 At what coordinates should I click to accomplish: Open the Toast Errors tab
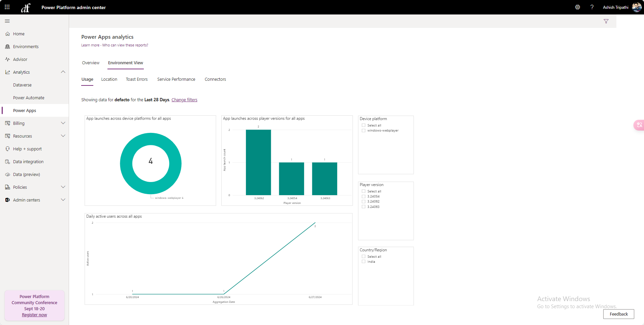[136, 79]
